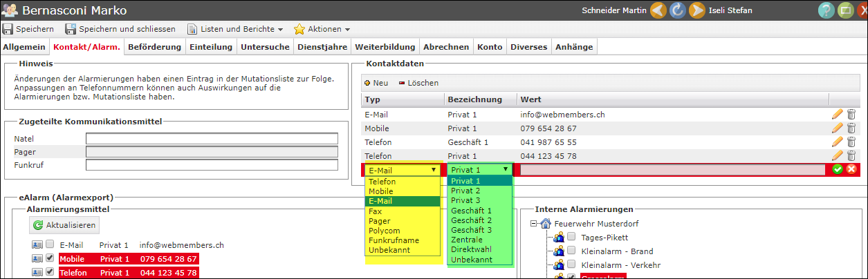Click the Tages-Pikett group icon
868x279 pixels.
click(x=559, y=238)
